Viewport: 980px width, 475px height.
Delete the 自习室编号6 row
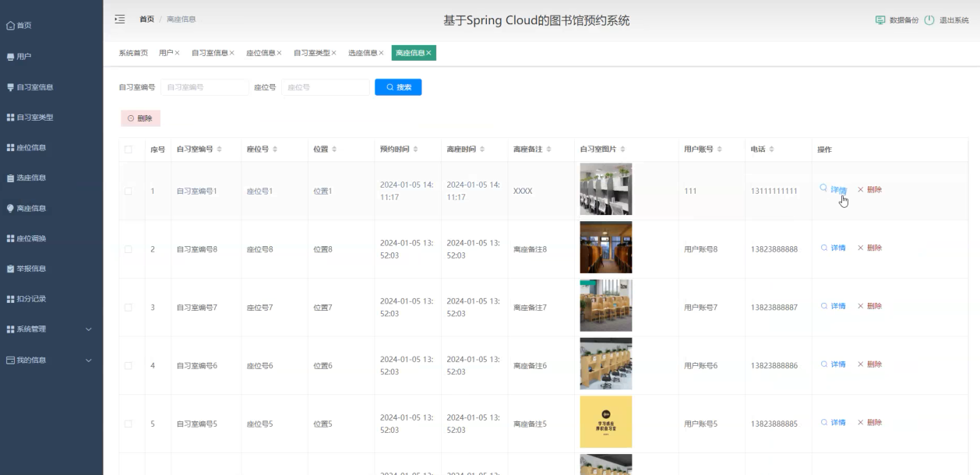(x=869, y=364)
